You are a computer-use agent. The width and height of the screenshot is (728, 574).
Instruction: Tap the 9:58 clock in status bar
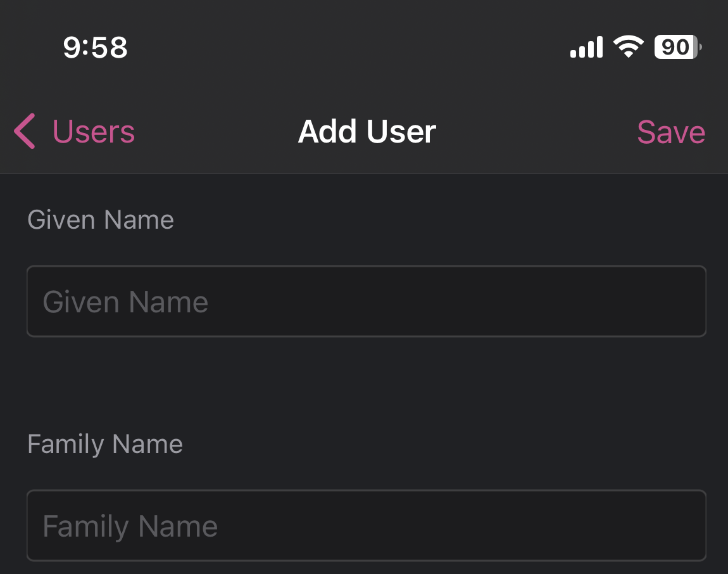(x=95, y=46)
